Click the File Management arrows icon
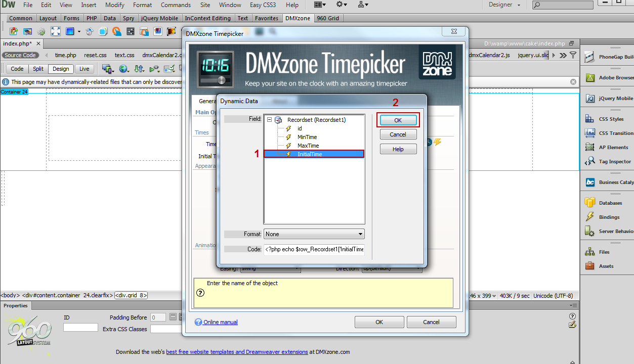The height and width of the screenshot is (364, 634). [139, 69]
